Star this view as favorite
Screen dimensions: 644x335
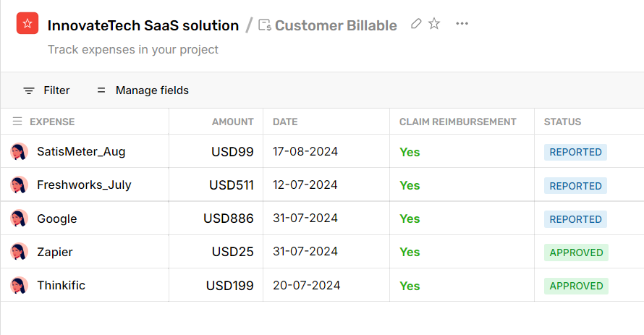click(x=434, y=24)
